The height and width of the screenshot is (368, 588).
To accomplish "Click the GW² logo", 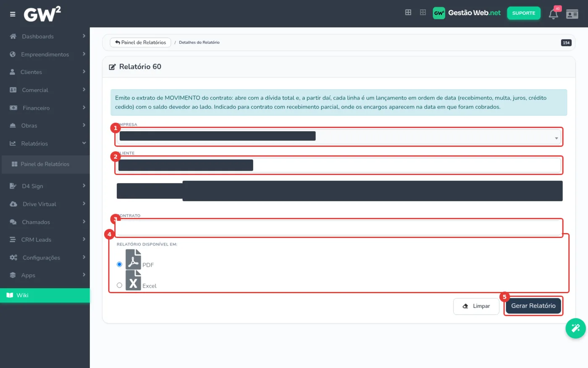I will click(42, 14).
